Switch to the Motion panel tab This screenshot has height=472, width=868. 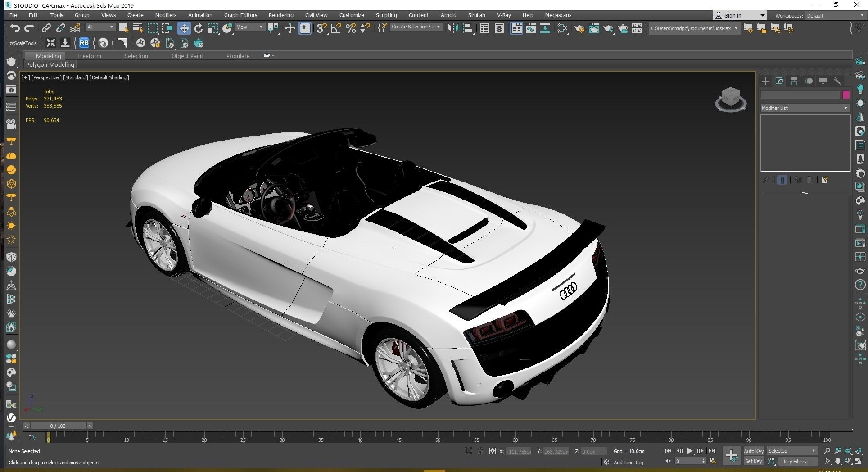[x=809, y=81]
